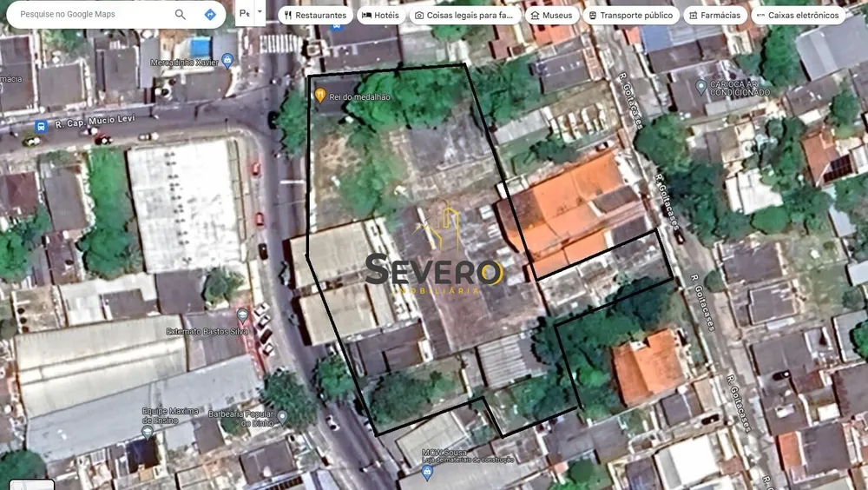Viewport: 868px width, 490px height.
Task: Select the 'Hotéis' category chip
Action: [380, 16]
